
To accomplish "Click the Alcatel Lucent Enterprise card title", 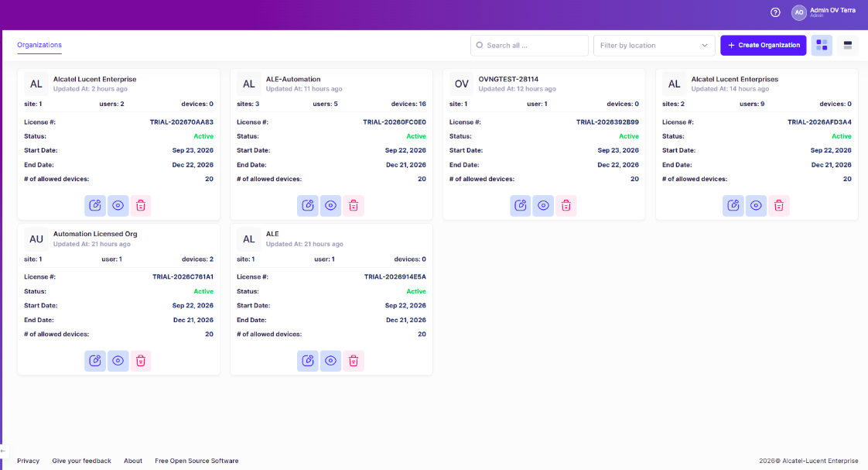I will (94, 79).
